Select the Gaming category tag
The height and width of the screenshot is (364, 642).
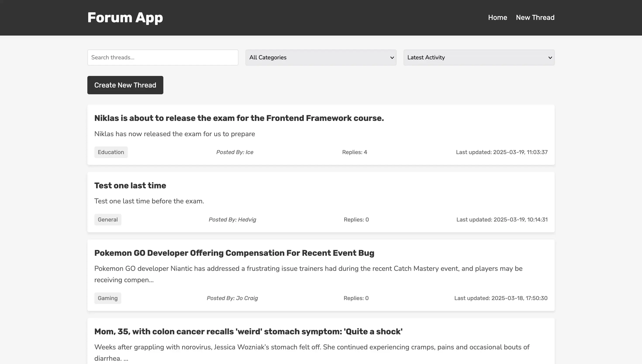(107, 298)
